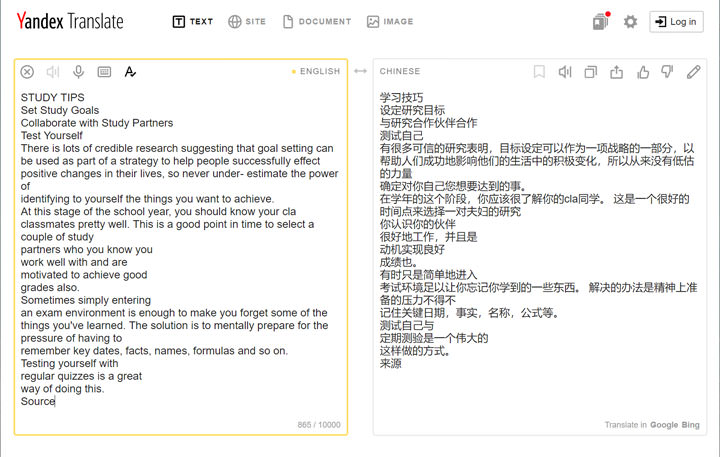Screen dimensions: 720x457
Task: Open the on-screen keyboard icon
Action: coord(104,72)
